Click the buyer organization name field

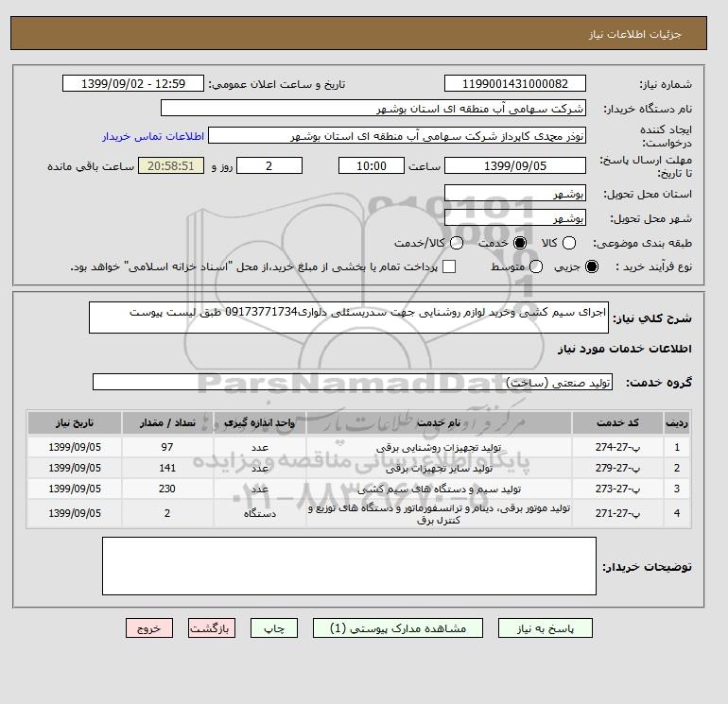(373, 108)
